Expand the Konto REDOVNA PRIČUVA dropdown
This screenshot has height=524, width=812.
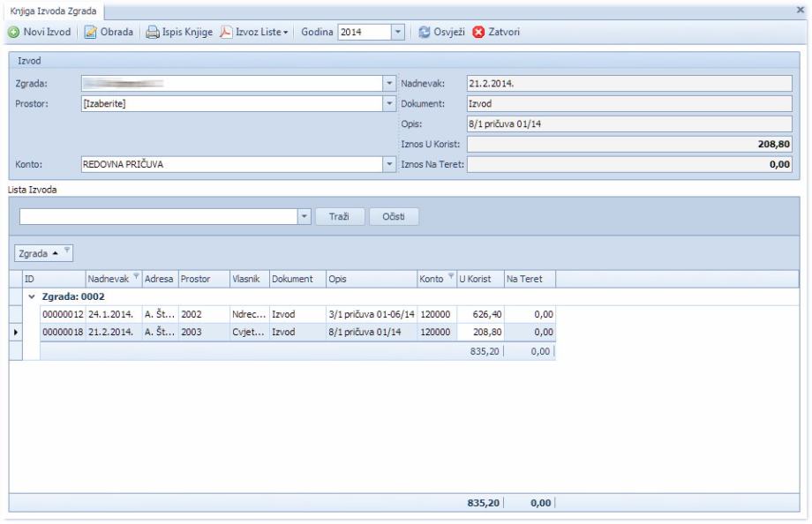(x=390, y=164)
